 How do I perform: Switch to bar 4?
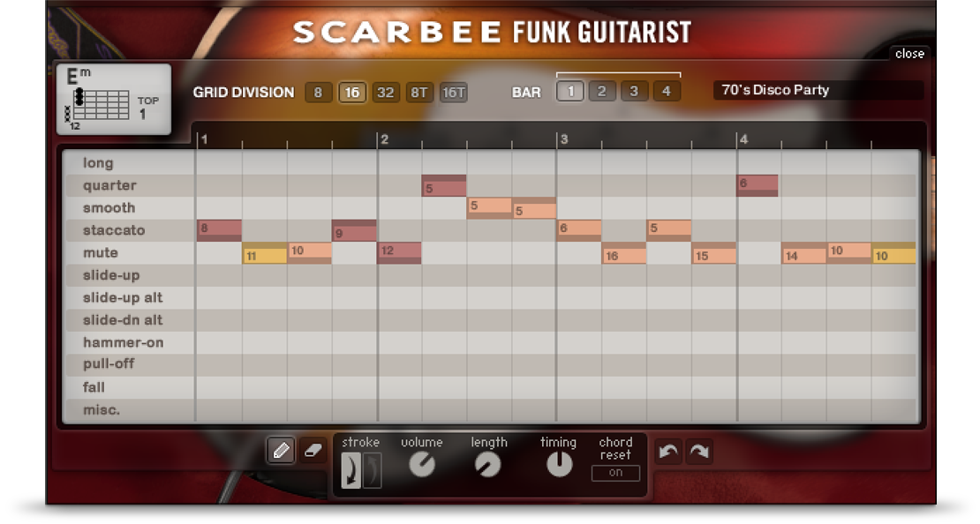[666, 91]
